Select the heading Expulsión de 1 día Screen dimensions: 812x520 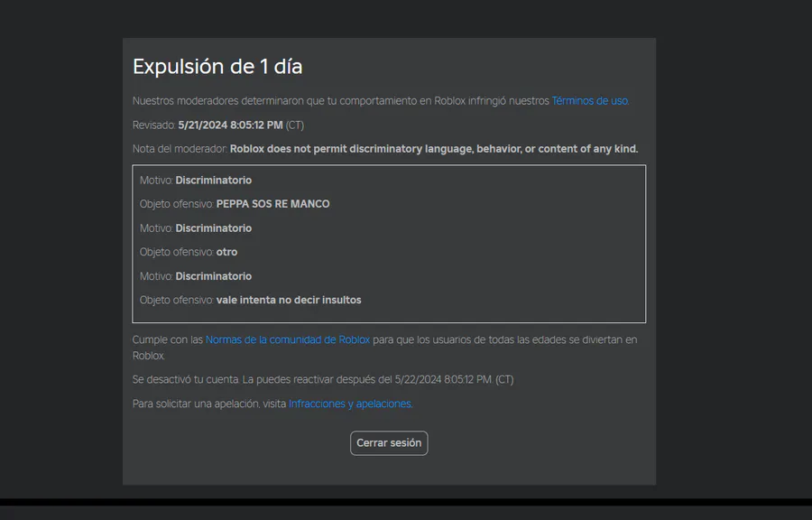[x=217, y=67]
